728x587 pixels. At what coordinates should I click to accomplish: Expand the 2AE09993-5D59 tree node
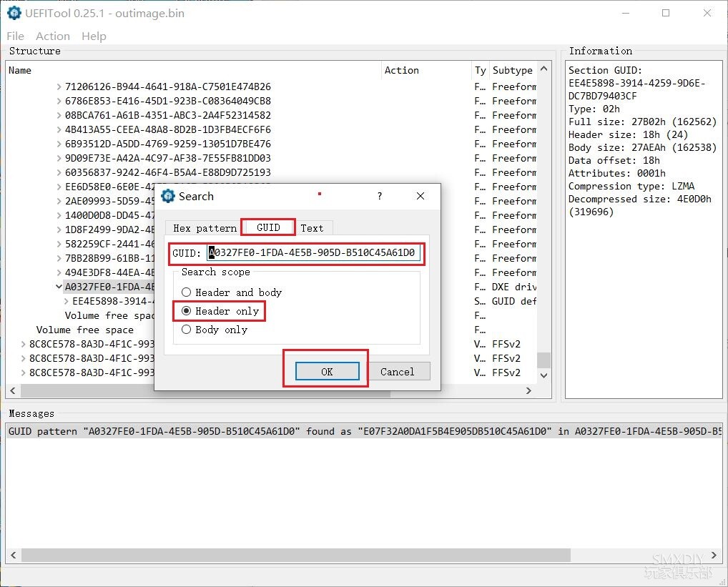click(59, 201)
